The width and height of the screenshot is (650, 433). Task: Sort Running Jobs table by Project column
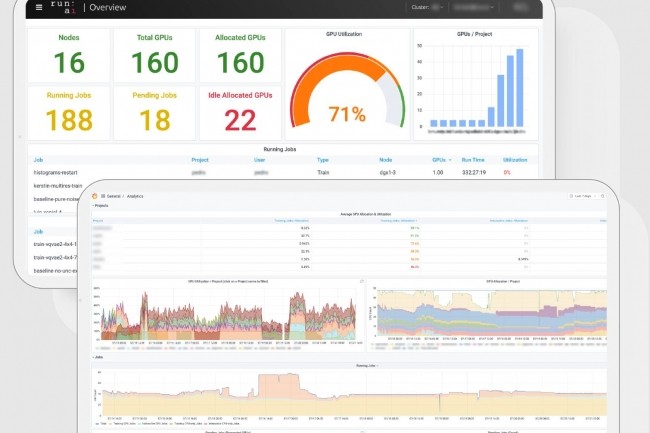[x=200, y=160]
